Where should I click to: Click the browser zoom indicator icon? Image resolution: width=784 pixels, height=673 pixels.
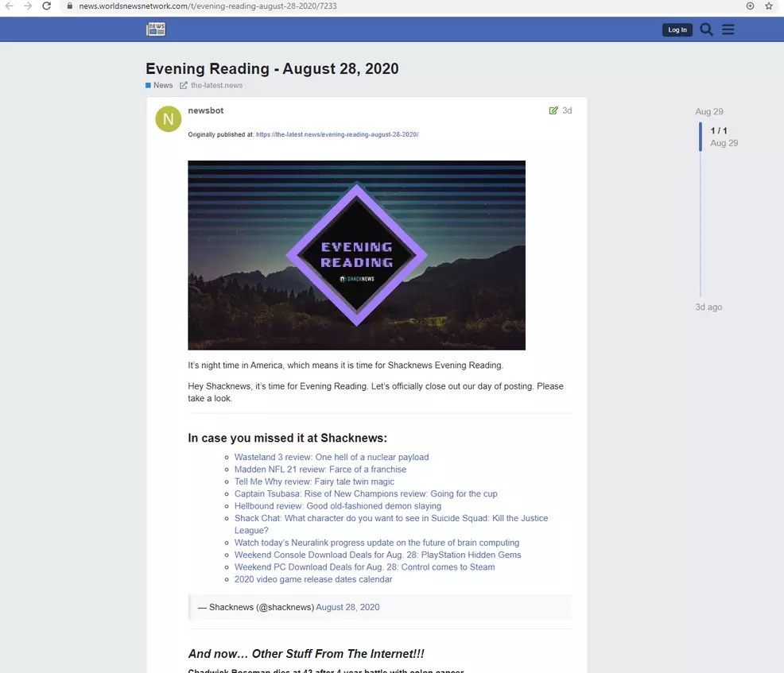[x=750, y=6]
